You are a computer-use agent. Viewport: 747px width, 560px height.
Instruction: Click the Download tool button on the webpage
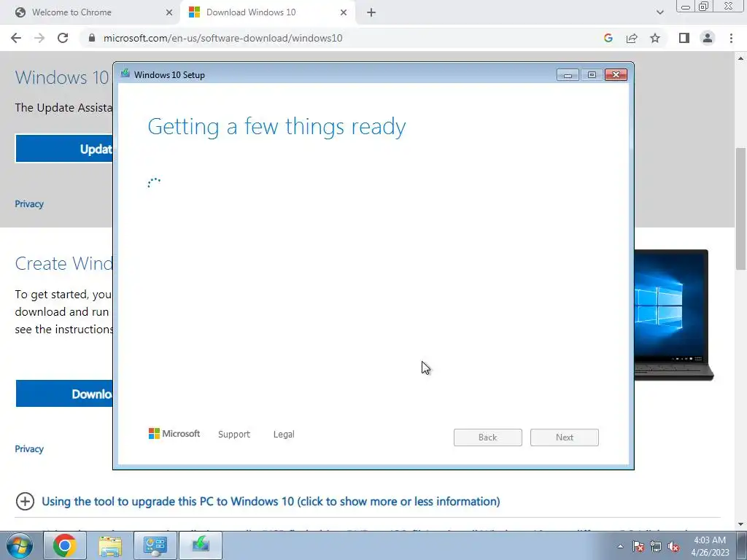click(64, 394)
